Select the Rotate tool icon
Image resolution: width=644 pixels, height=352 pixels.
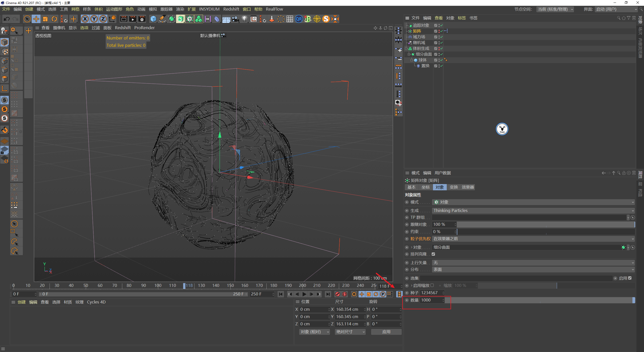click(x=54, y=19)
